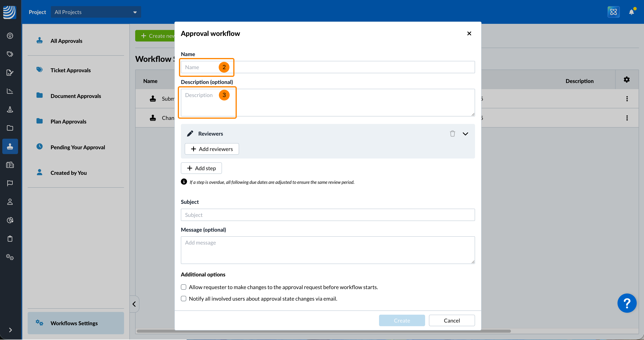Viewport: 644px width, 340px height.
Task: Click the pencil edit icon beside Reviewers
Action: click(x=190, y=134)
